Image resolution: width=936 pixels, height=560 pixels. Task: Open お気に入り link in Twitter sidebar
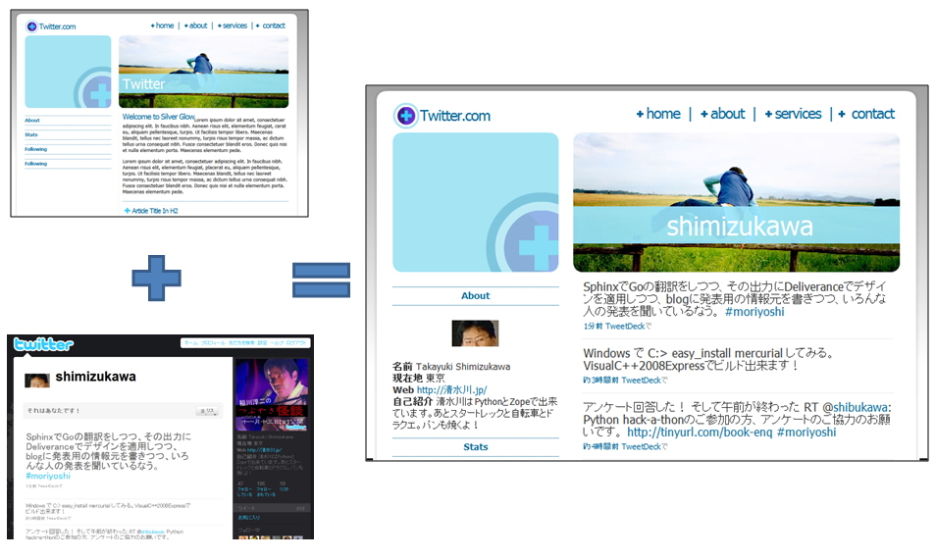click(249, 517)
